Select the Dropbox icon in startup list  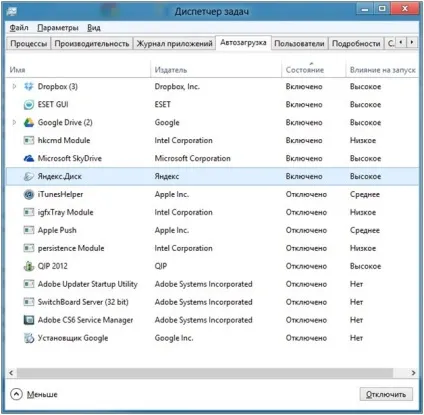pyautogui.click(x=29, y=87)
